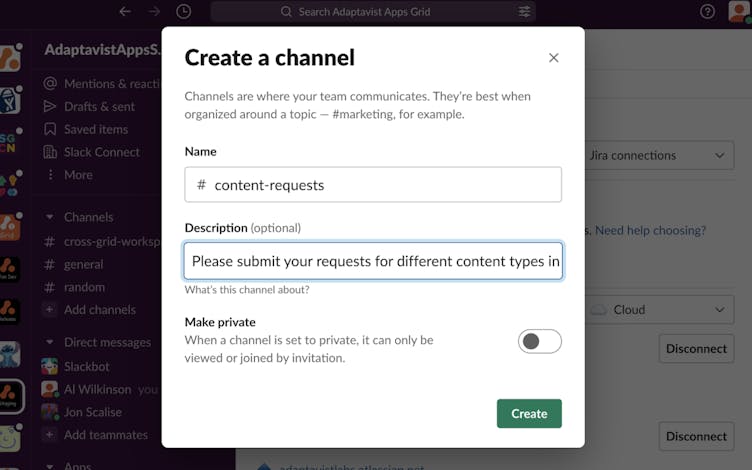Open More in the sidebar

(68, 175)
